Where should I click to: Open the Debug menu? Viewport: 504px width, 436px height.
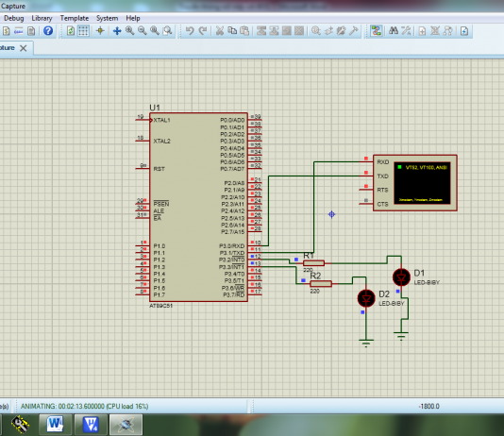tap(14, 18)
